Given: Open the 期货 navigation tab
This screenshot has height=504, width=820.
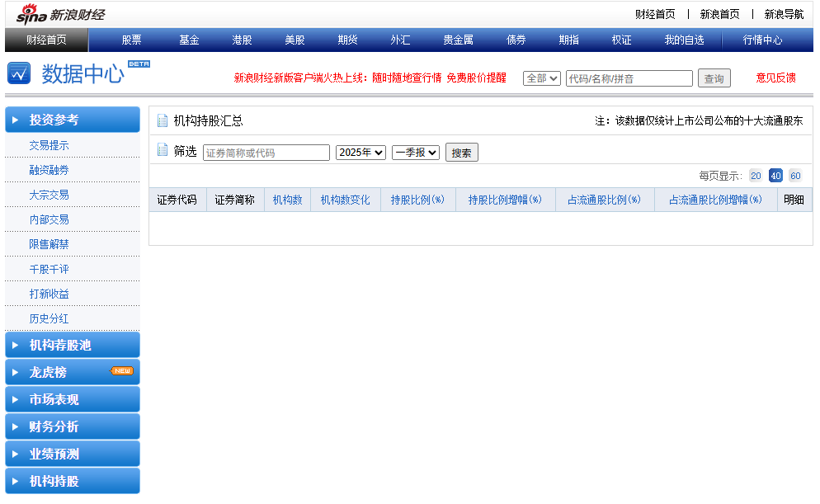Looking at the screenshot, I should (x=347, y=40).
